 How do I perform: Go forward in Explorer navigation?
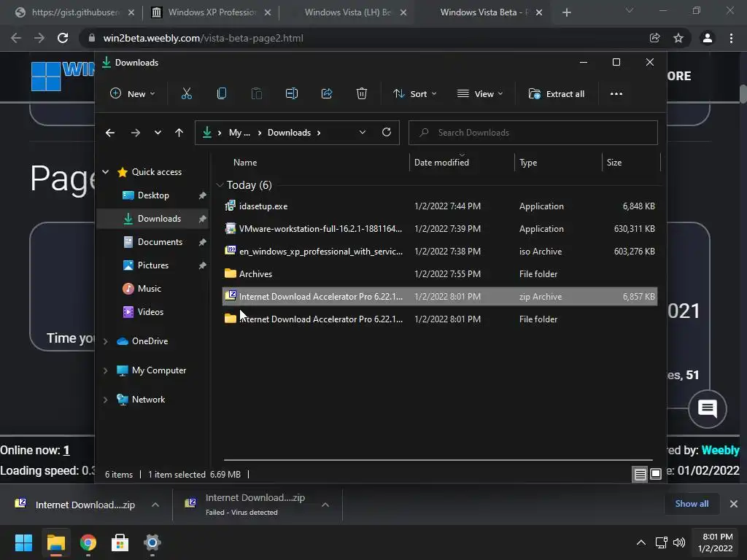point(136,133)
